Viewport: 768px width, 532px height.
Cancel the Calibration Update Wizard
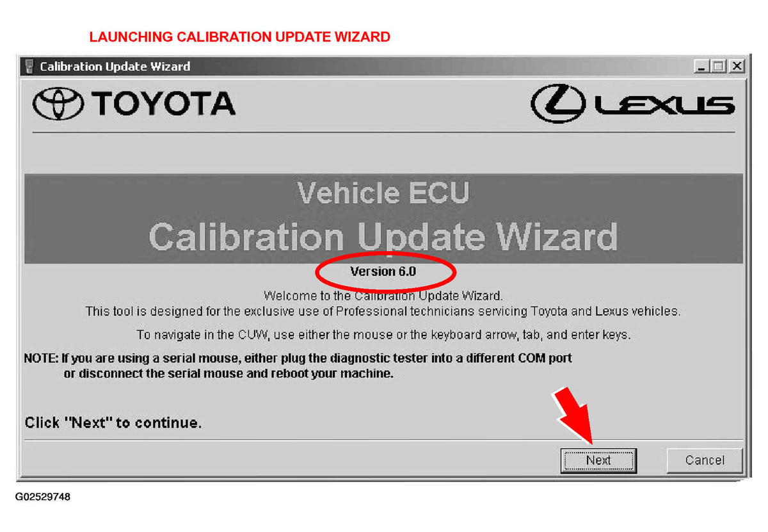[705, 460]
